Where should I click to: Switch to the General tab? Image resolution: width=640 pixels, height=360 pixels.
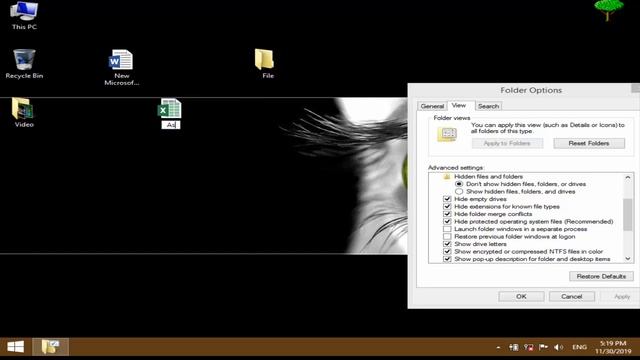pos(432,106)
